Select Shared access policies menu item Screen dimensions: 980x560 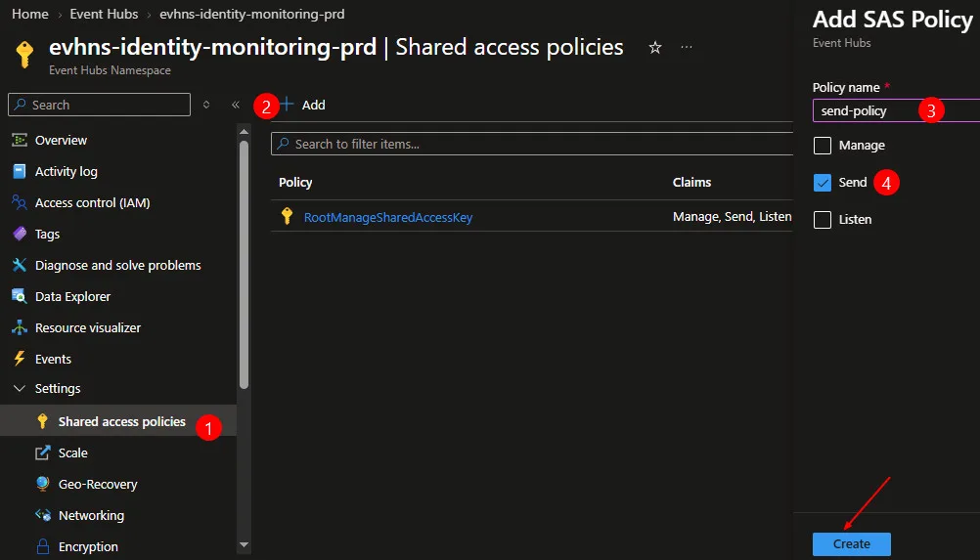[118, 421]
